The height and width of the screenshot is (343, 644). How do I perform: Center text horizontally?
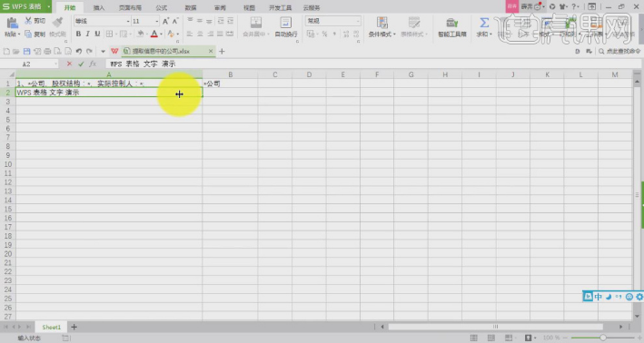point(200,34)
